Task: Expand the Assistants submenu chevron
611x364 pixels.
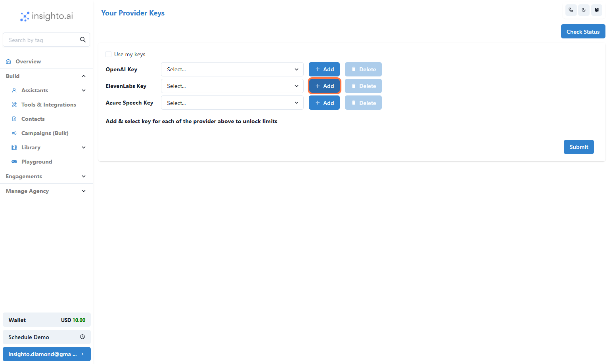Action: 84,90
